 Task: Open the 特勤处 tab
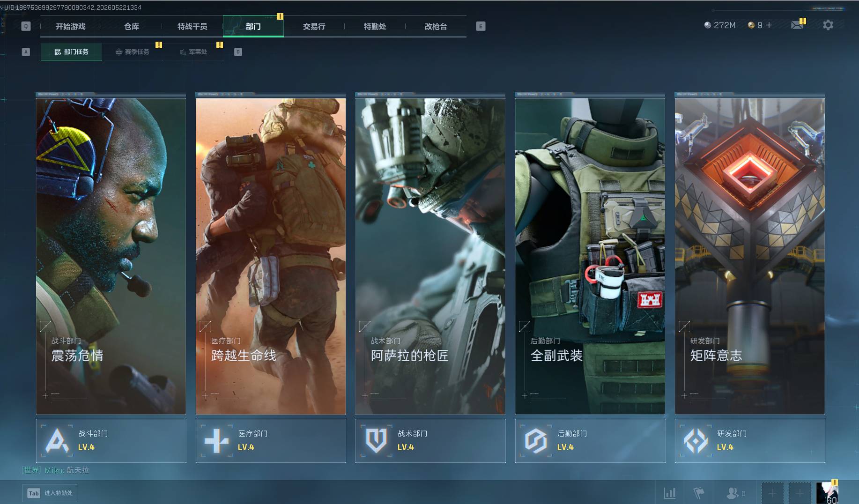(x=375, y=26)
